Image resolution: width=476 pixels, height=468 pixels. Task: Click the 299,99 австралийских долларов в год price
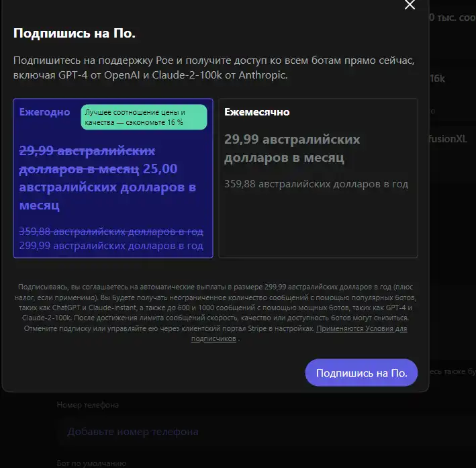111,245
